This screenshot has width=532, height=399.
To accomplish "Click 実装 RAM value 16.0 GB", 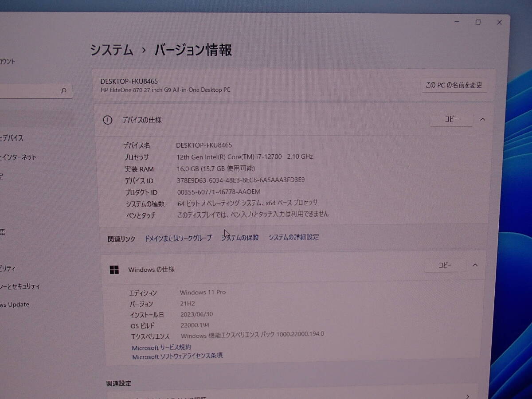I will click(x=215, y=168).
